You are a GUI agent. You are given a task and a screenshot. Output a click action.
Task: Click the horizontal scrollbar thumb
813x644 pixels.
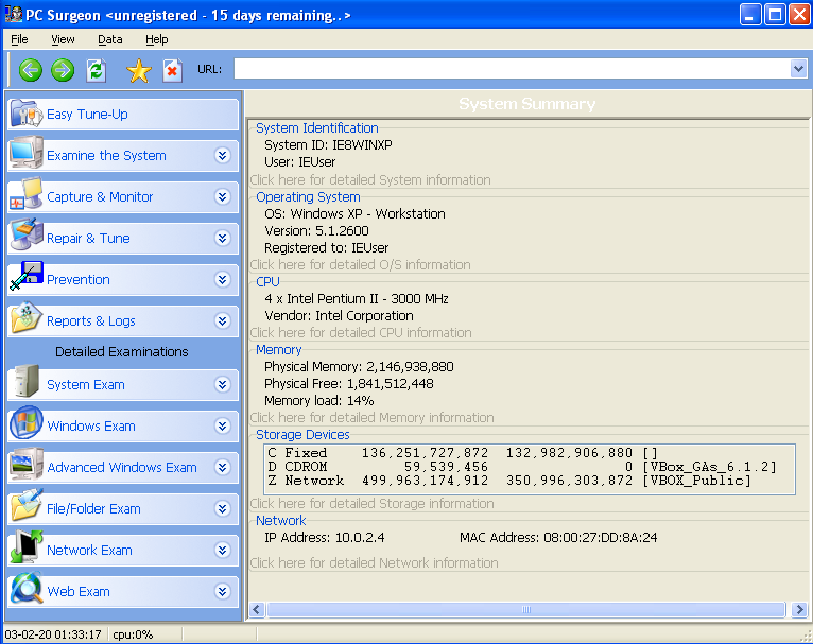pyautogui.click(x=526, y=610)
